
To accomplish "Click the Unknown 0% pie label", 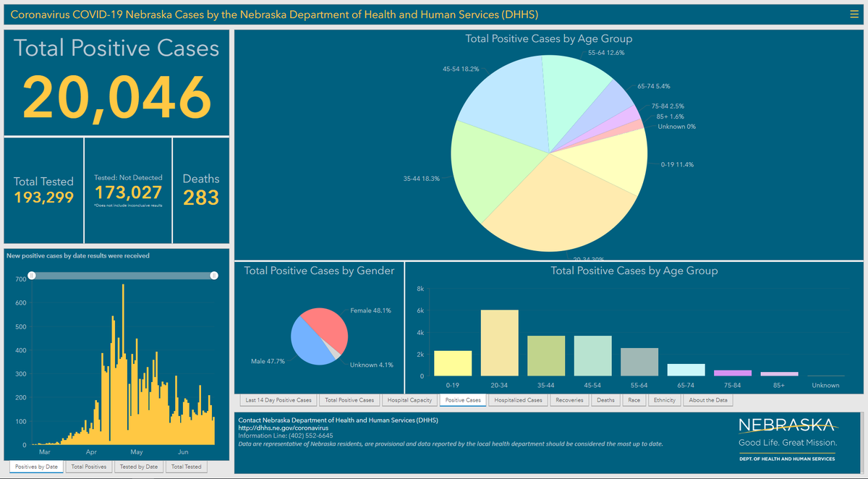I will pos(676,127).
